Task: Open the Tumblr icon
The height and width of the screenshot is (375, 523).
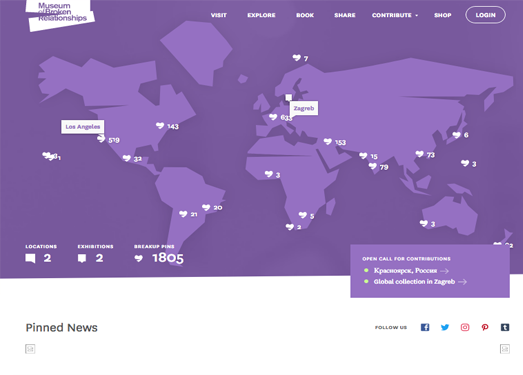Action: coord(505,327)
